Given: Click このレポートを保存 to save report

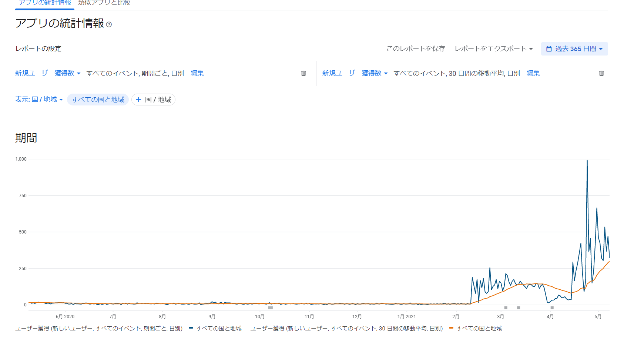Looking at the screenshot, I should 416,49.
